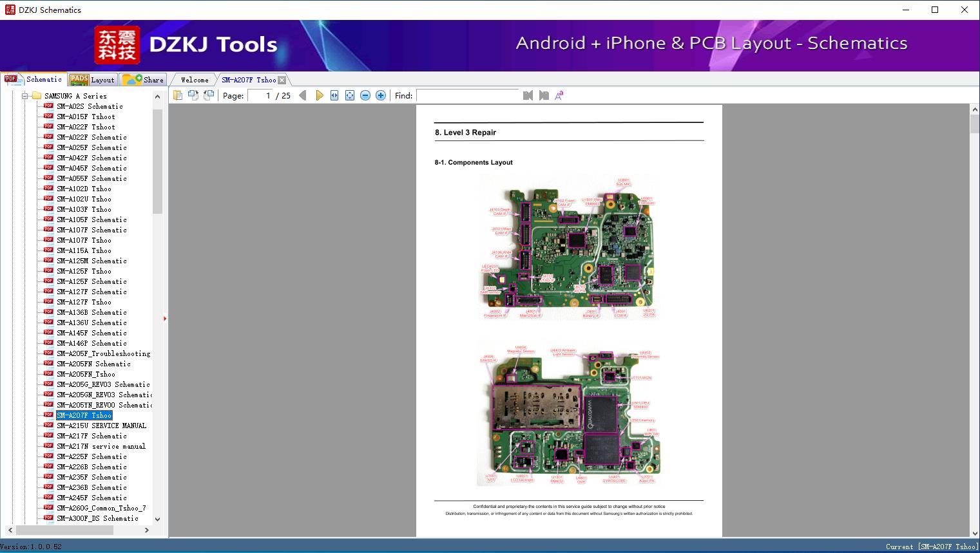980x553 pixels.
Task: Open SM-A205FN Schematic
Action: tap(93, 364)
